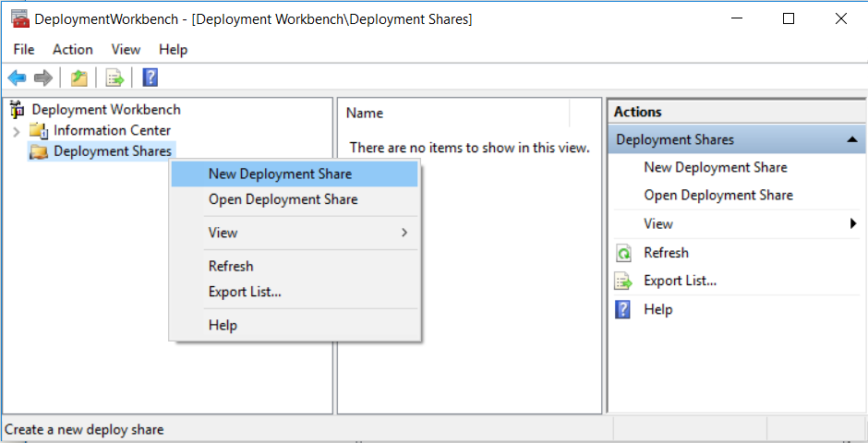
Task: Click the green Refresh icon in Actions pane
Action: (623, 253)
